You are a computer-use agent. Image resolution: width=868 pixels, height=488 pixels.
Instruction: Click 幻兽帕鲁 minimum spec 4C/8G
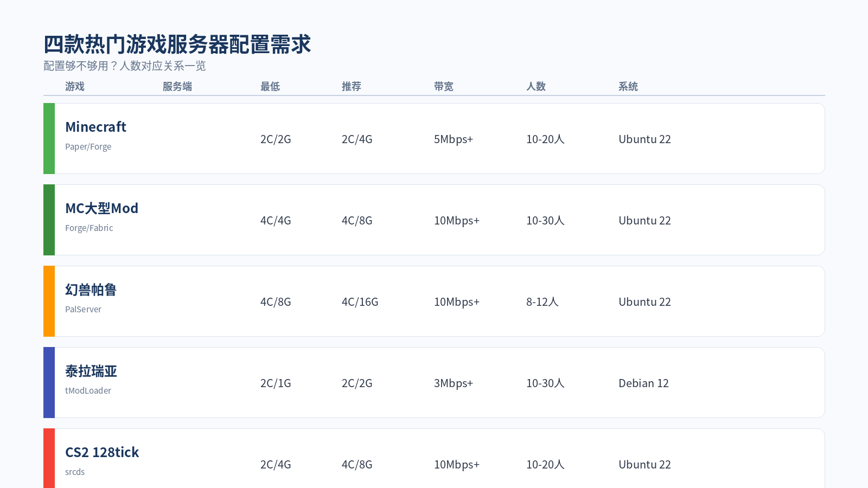click(276, 302)
